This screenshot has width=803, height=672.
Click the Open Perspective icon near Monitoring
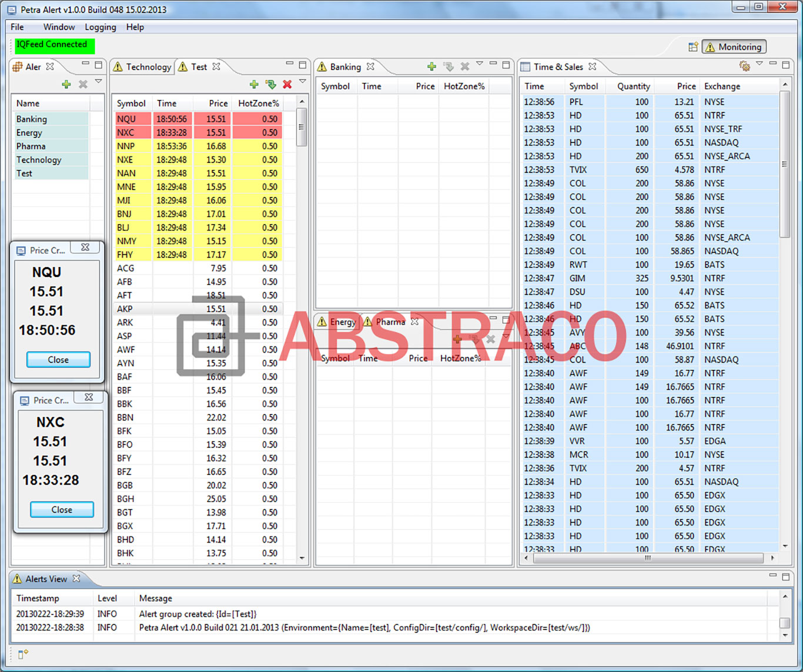pos(694,46)
